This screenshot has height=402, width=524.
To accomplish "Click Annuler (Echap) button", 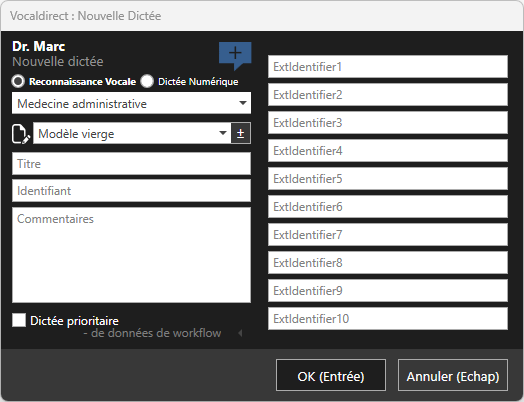I will click(453, 375).
